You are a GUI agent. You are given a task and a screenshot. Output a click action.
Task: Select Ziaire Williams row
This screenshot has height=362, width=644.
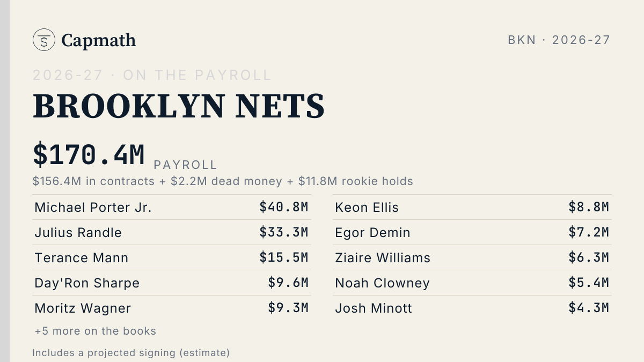[472, 258]
